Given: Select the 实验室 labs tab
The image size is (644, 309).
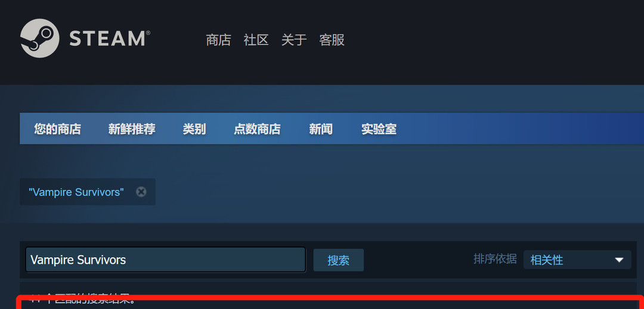Looking at the screenshot, I should 379,129.
